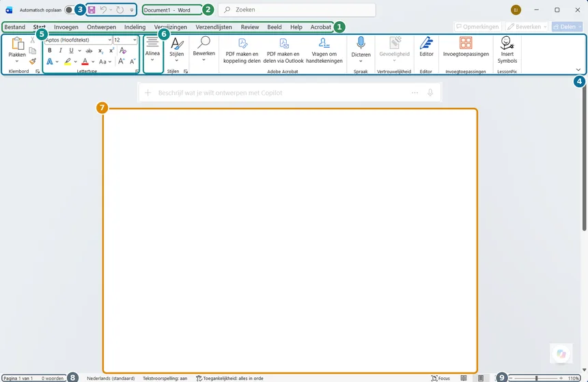This screenshot has width=588, height=382.
Task: Redo the last action
Action: tap(120, 10)
